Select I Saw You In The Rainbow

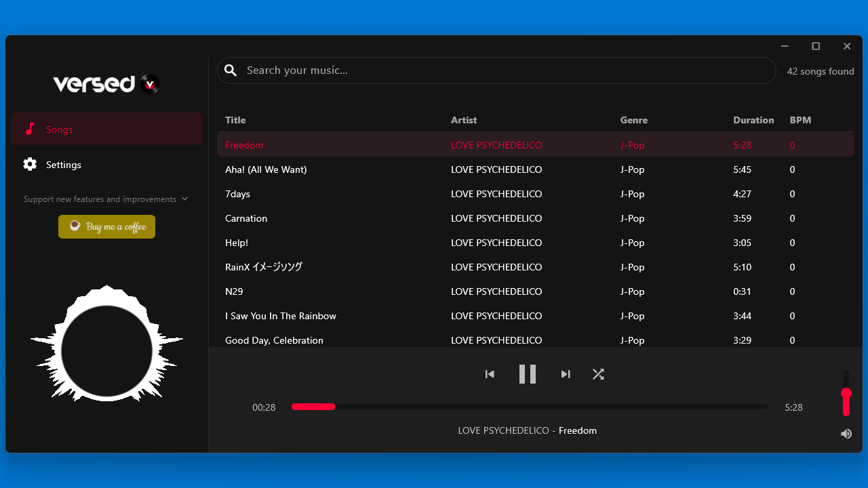[536, 316]
